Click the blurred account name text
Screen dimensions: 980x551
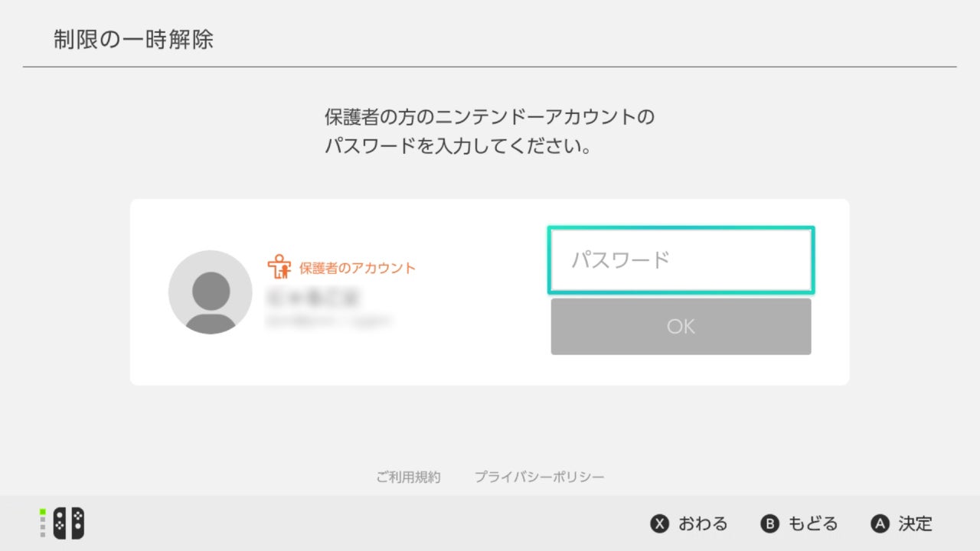coord(312,297)
